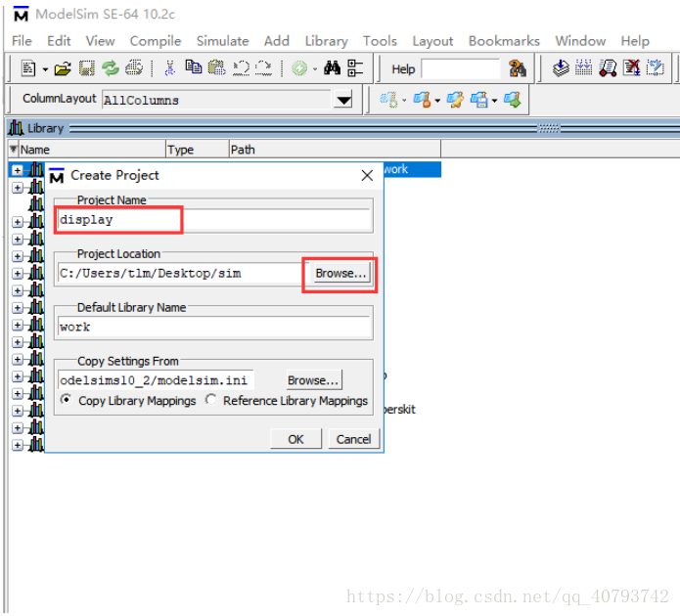Image resolution: width=680 pixels, height=616 pixels.
Task: Open the Library menu
Action: pos(326,41)
